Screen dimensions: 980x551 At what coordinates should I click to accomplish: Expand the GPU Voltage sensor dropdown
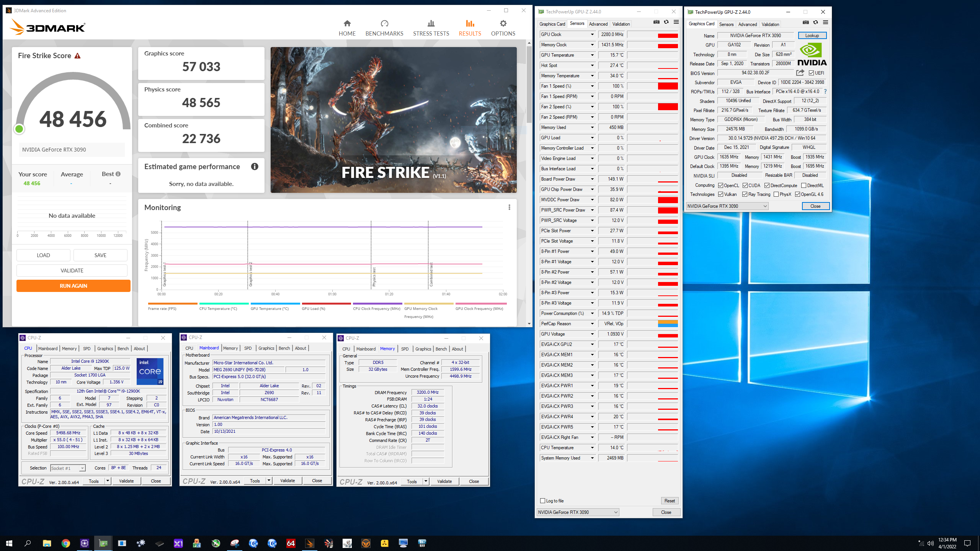592,334
